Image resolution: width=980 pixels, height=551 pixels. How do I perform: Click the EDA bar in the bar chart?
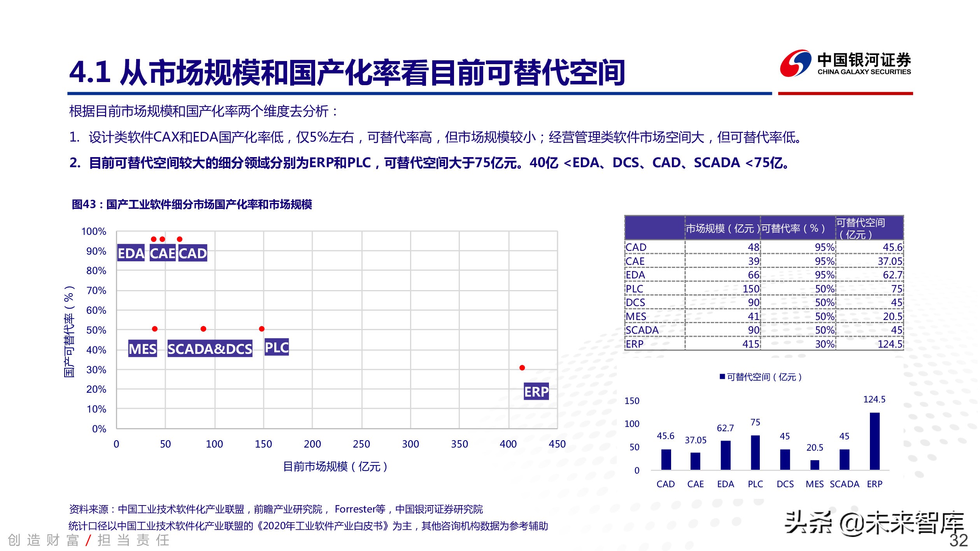click(x=726, y=455)
